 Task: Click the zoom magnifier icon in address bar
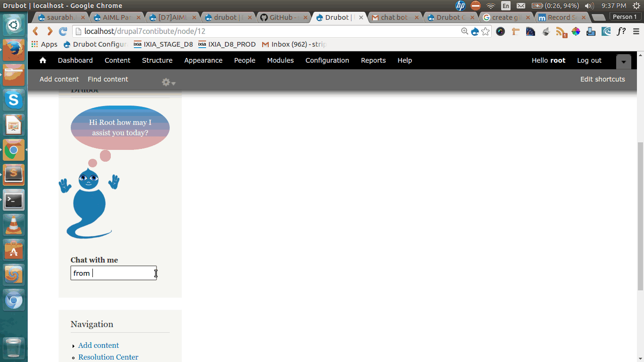tap(465, 31)
